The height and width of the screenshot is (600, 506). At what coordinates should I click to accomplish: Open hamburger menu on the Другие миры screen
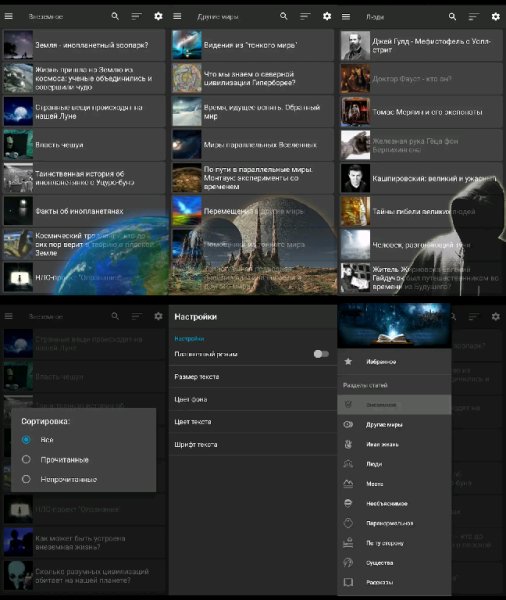pos(177,16)
